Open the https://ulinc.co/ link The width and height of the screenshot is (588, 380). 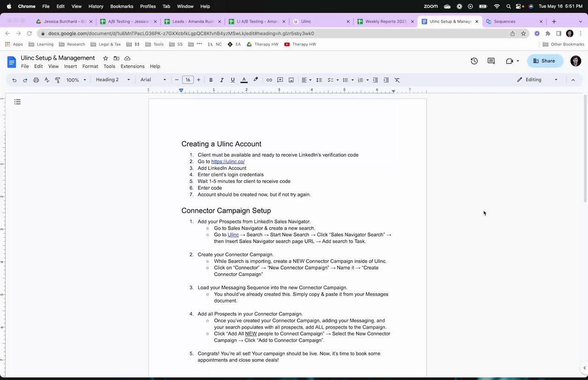[x=228, y=162]
